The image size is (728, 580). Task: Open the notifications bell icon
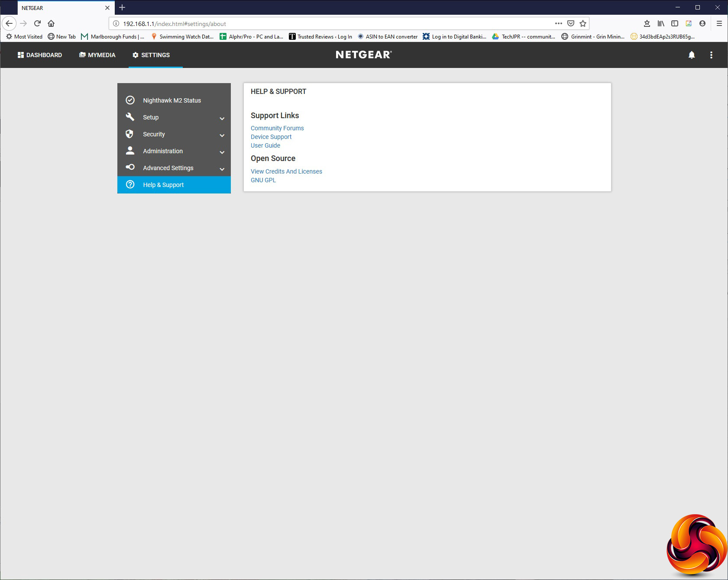click(692, 55)
